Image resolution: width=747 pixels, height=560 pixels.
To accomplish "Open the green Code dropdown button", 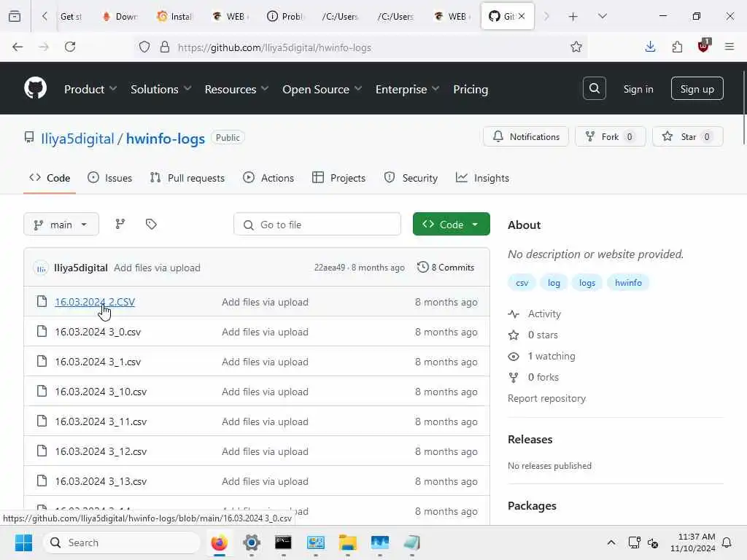I will click(x=451, y=225).
